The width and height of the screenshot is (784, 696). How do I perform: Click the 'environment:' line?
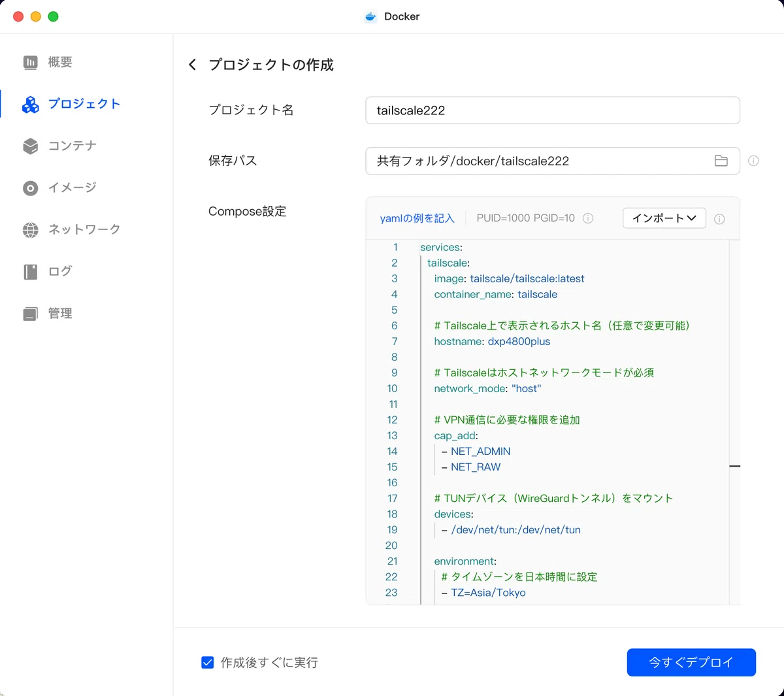(x=465, y=561)
